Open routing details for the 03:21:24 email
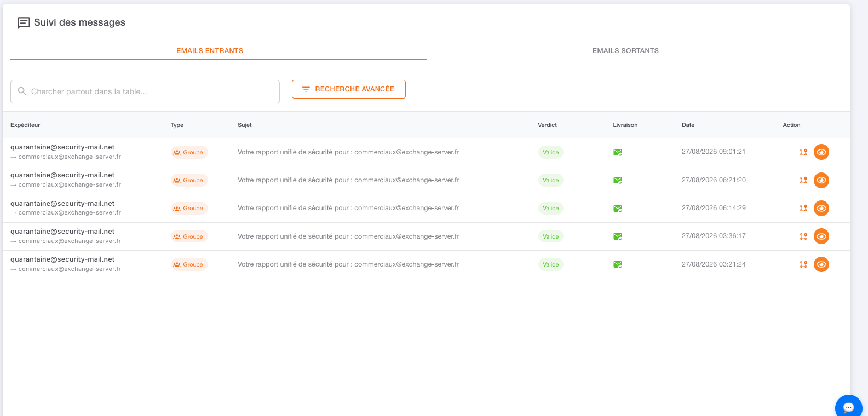The width and height of the screenshot is (868, 416). click(803, 264)
